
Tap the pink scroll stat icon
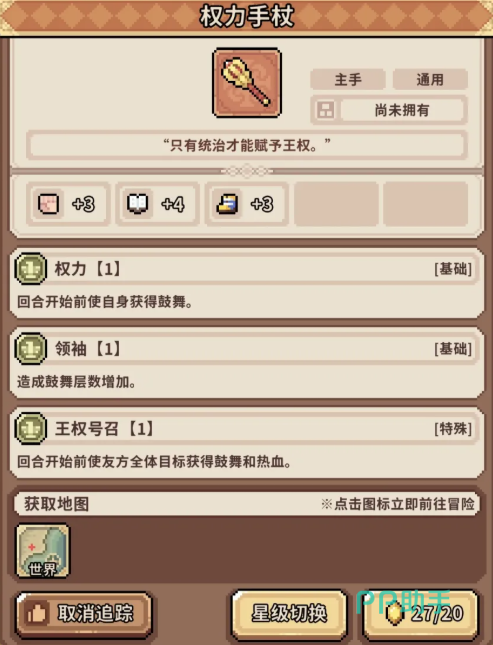tap(49, 203)
